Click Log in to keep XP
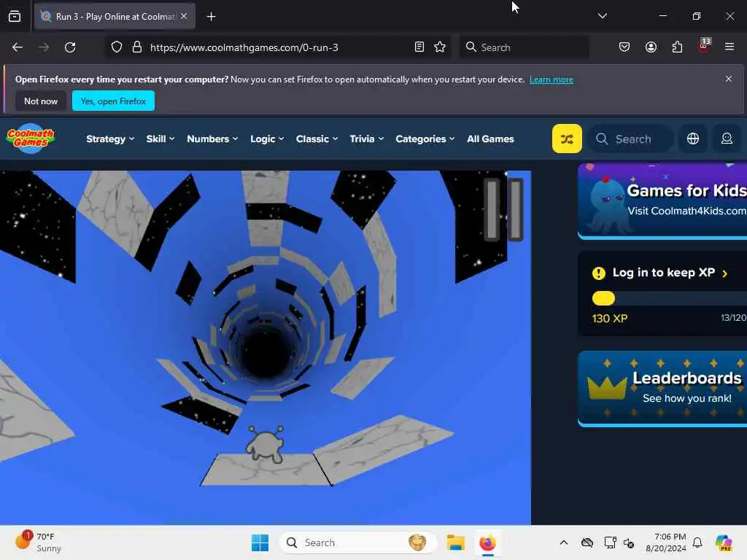Image resolution: width=747 pixels, height=560 pixels. click(663, 273)
